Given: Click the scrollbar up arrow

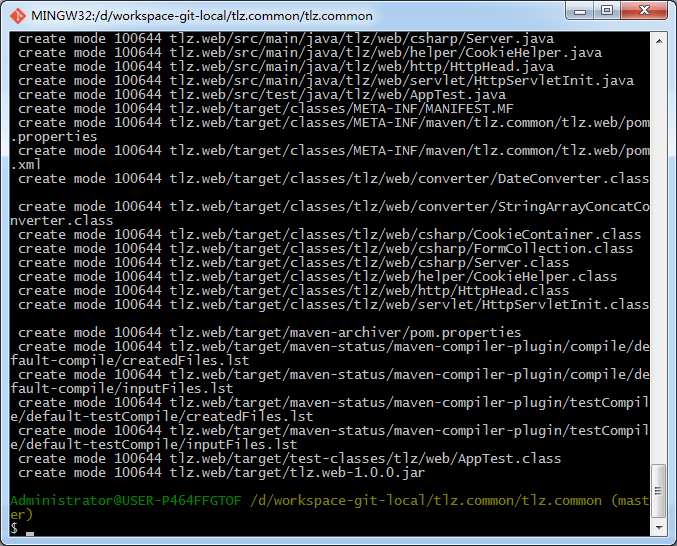Looking at the screenshot, I should click(659, 41).
